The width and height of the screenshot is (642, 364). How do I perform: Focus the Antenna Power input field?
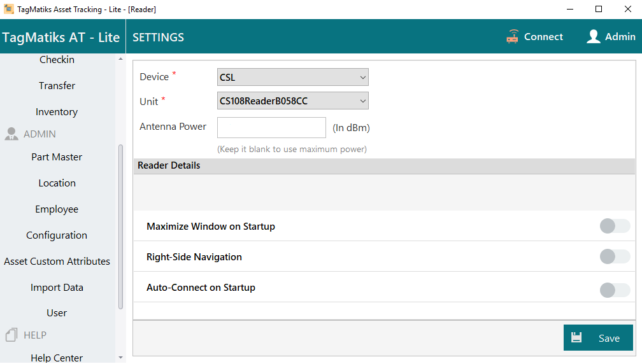click(x=271, y=128)
